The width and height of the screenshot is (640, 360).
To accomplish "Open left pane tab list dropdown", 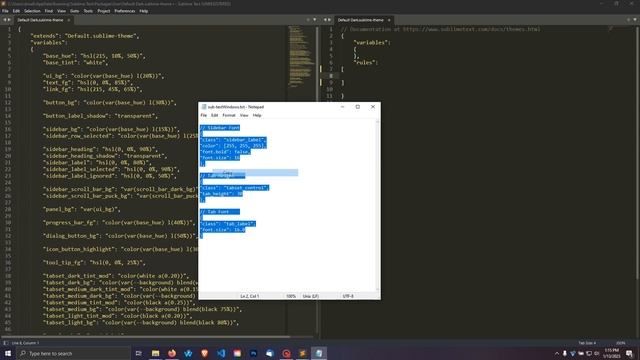I will click(x=314, y=20).
